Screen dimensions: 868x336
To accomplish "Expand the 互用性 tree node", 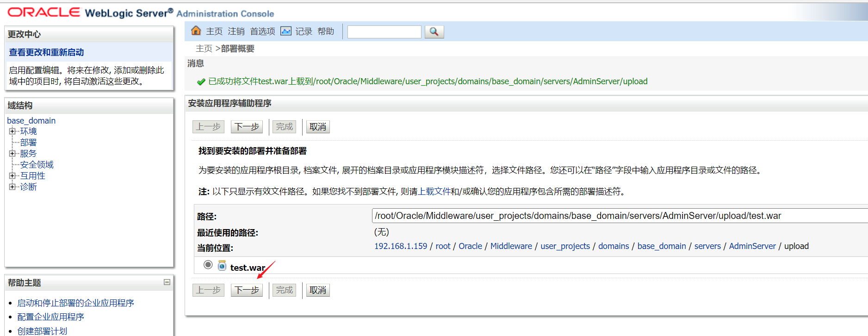I will pyautogui.click(x=12, y=175).
